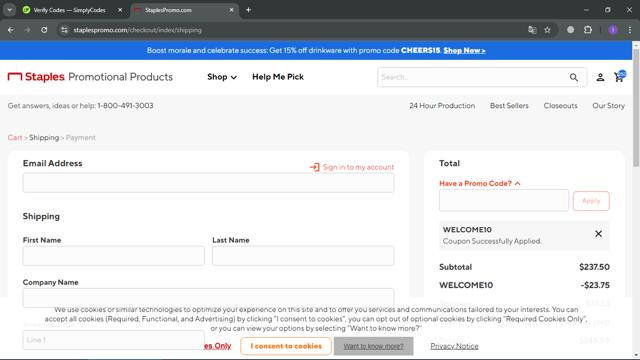Open the Chrome profile avatar

(613, 30)
